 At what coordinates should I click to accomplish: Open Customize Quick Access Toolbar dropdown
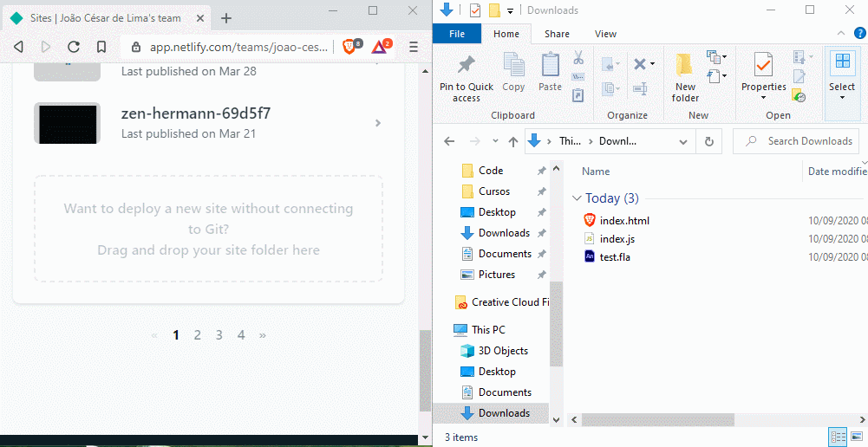pos(510,10)
